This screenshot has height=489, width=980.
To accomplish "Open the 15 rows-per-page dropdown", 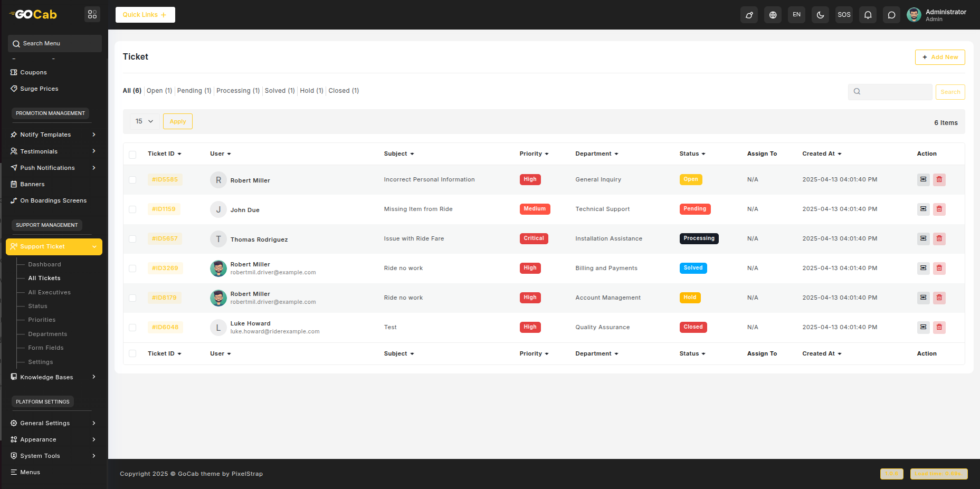I will coord(144,121).
